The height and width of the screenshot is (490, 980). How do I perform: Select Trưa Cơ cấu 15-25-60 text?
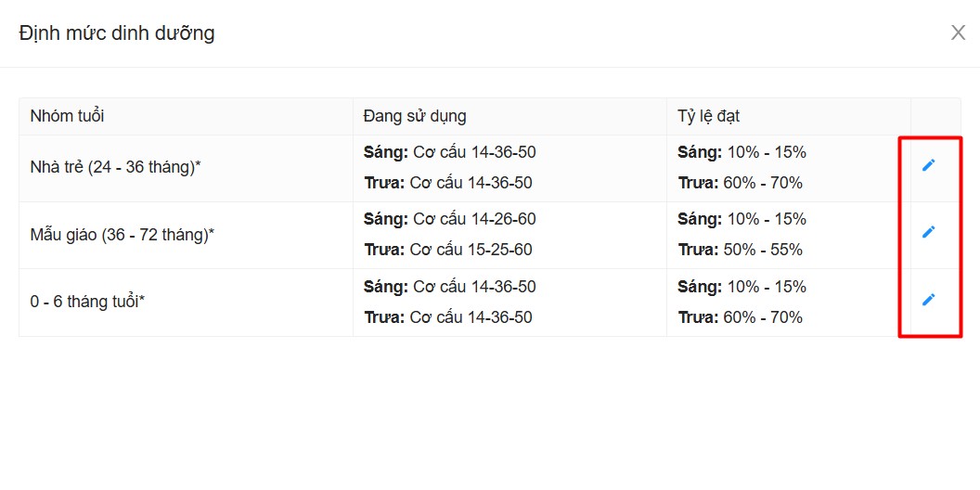coord(448,250)
